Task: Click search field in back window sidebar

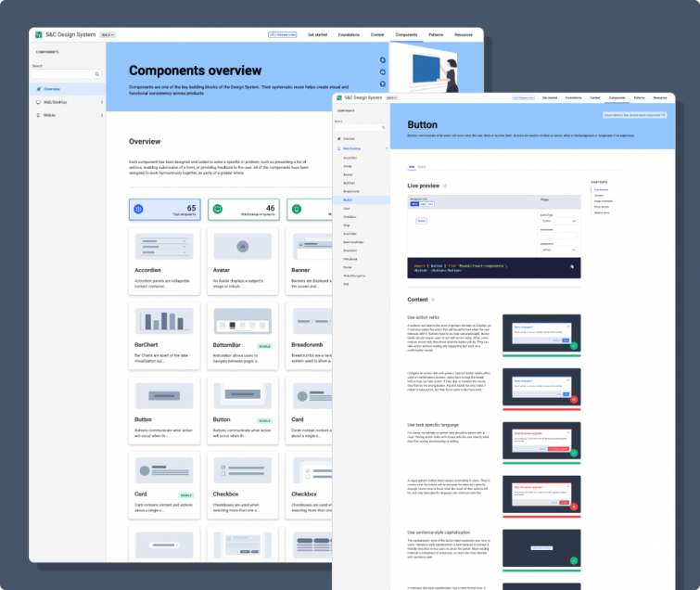Action: (x=67, y=74)
